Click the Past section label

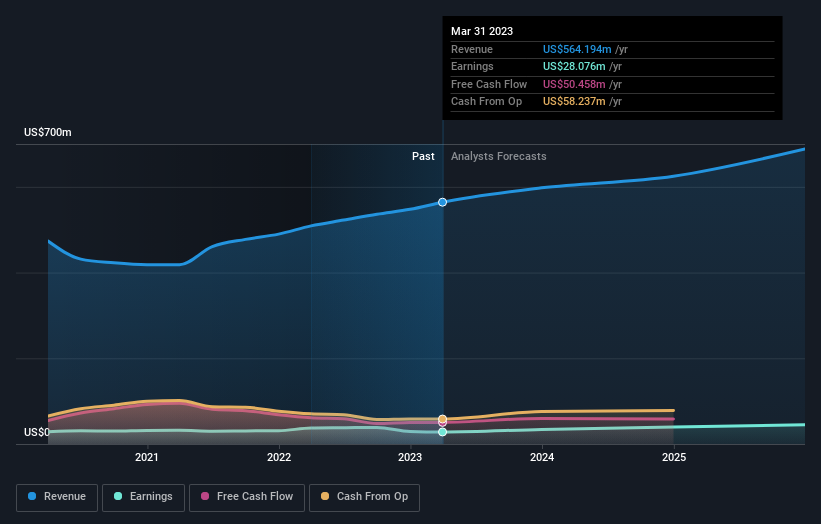point(423,156)
